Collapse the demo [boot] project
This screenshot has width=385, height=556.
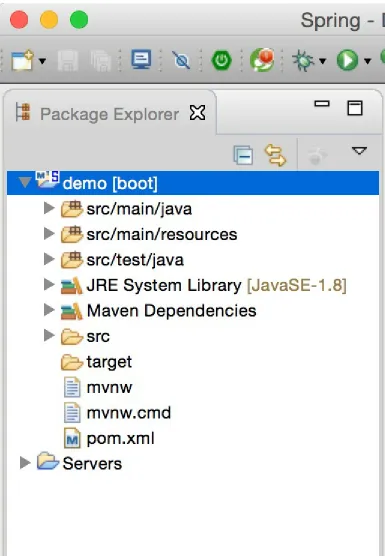click(25, 182)
